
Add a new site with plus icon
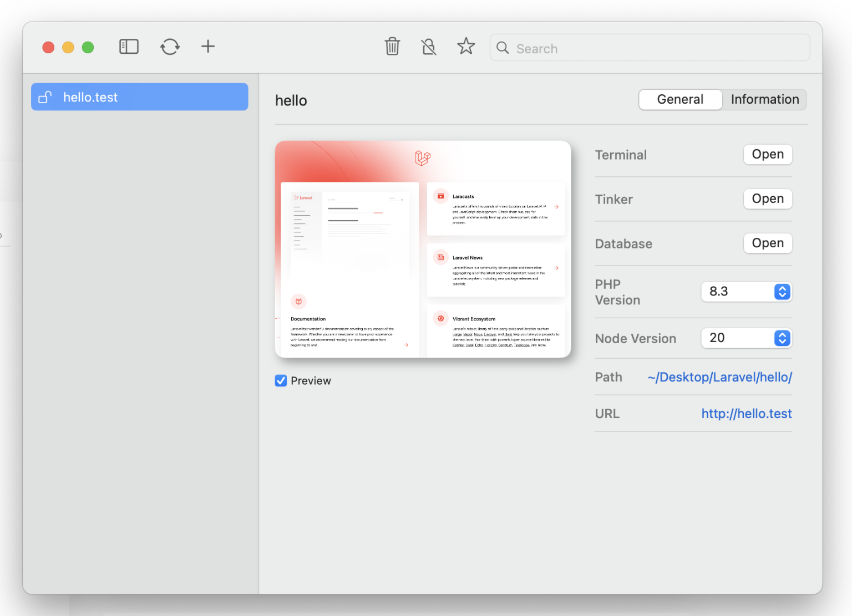(208, 47)
